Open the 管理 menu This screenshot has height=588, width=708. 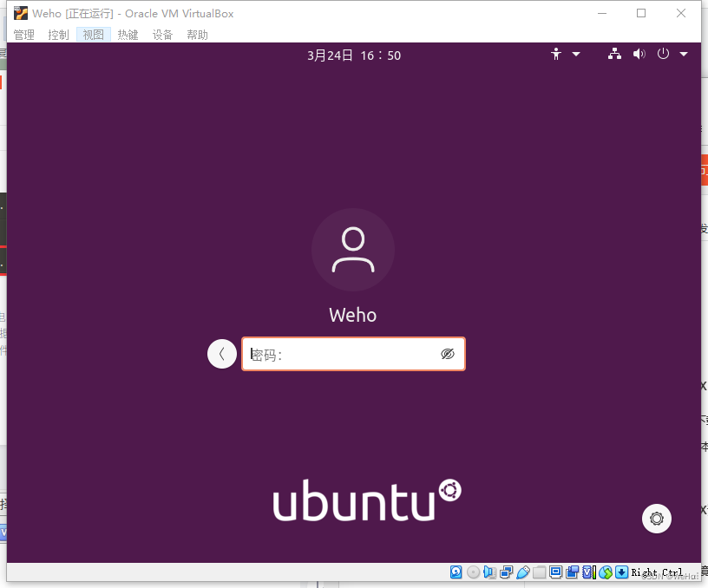click(24, 35)
